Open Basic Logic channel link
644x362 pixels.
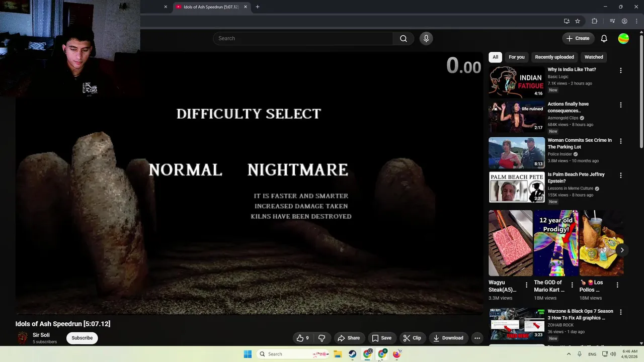(558, 77)
